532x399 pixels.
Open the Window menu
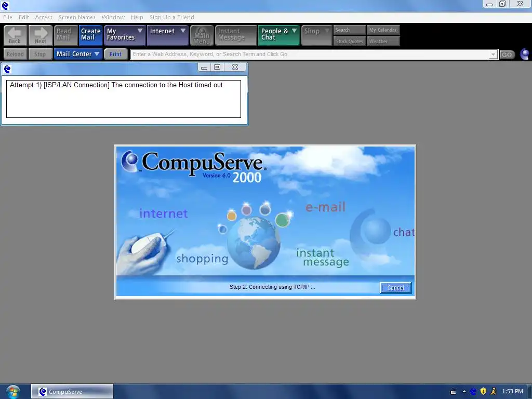point(113,17)
